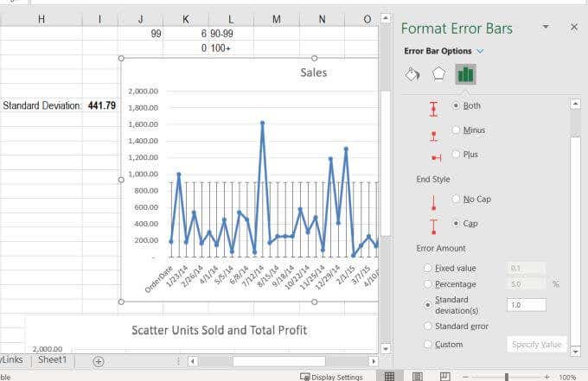Open the Format Error Bars pane options arrow
The width and height of the screenshot is (588, 381).
(x=546, y=28)
